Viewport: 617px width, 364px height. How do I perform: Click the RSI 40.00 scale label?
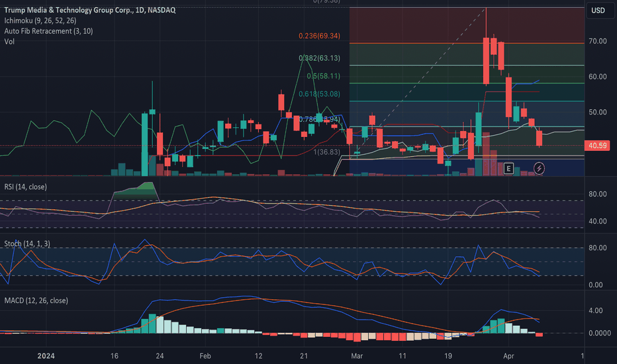point(597,221)
